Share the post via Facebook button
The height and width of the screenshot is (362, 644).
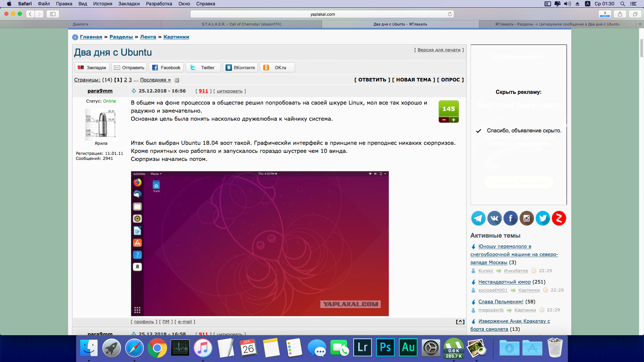pos(166,67)
